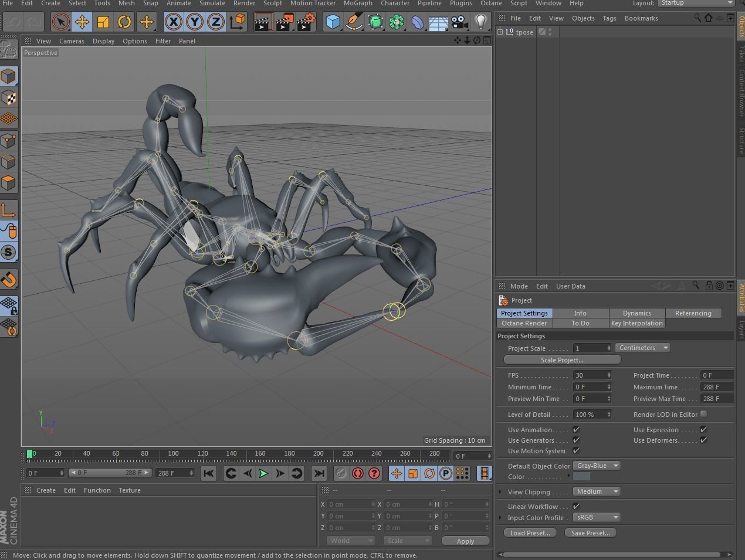Open the Default Object Color dropdown
745x560 pixels.
(597, 466)
